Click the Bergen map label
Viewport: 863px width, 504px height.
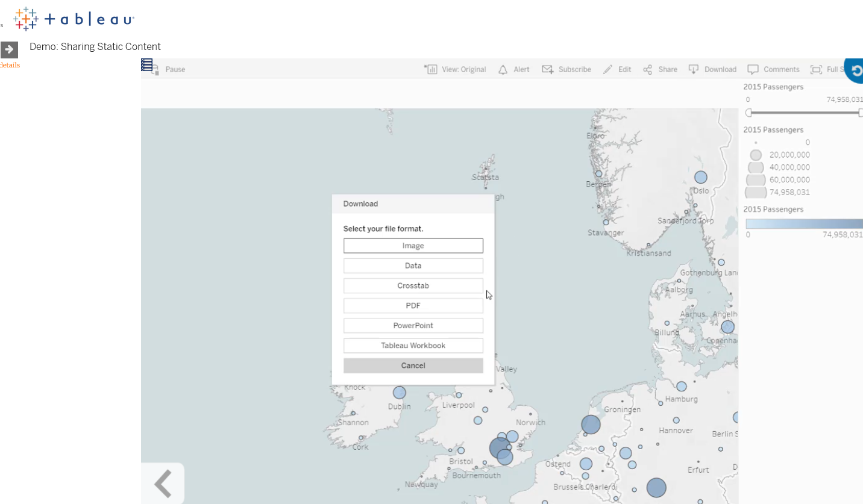(598, 184)
